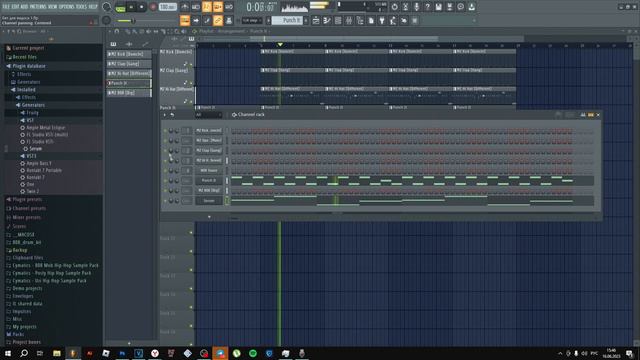Image resolution: width=640 pixels, height=360 pixels.
Task: Click the Stop button
Action: click(142, 7)
